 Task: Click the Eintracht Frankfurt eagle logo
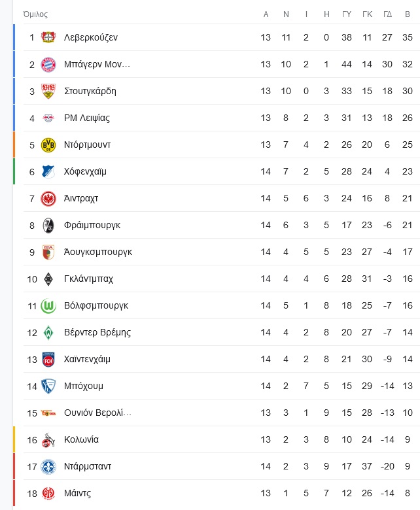[48, 198]
